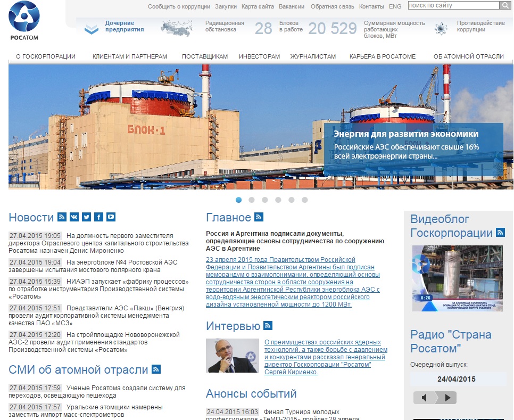This screenshot has height=420, width=514.
Task: Open Kirienko interview text link
Action: [x=326, y=357]
